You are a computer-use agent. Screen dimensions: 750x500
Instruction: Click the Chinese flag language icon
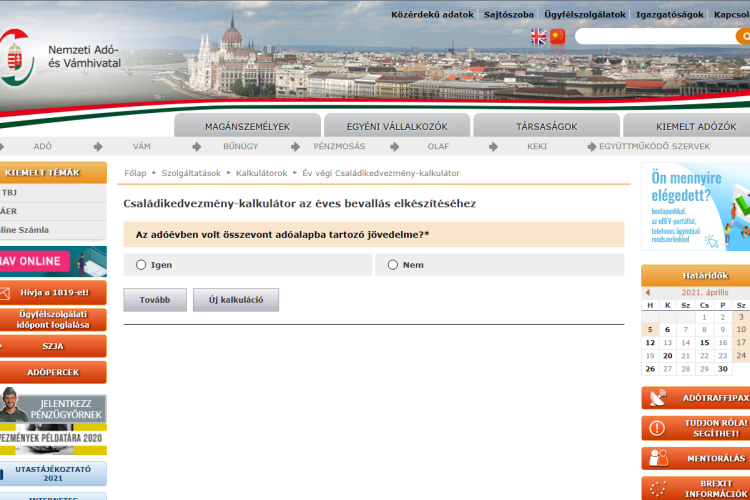[558, 37]
